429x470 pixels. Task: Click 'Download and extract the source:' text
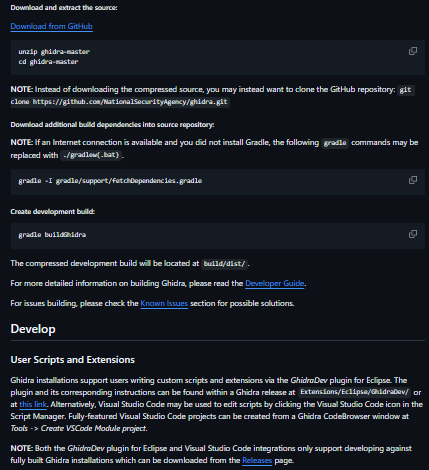64,8
